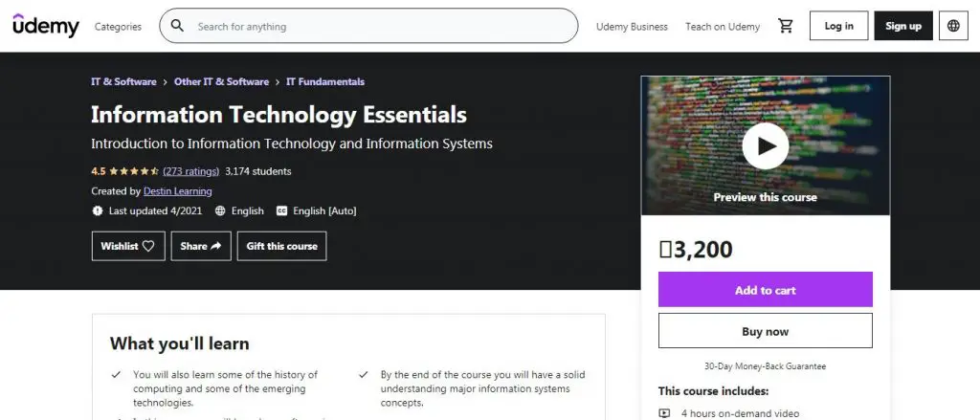Add course to Wishlist
The image size is (980, 420).
tap(127, 246)
